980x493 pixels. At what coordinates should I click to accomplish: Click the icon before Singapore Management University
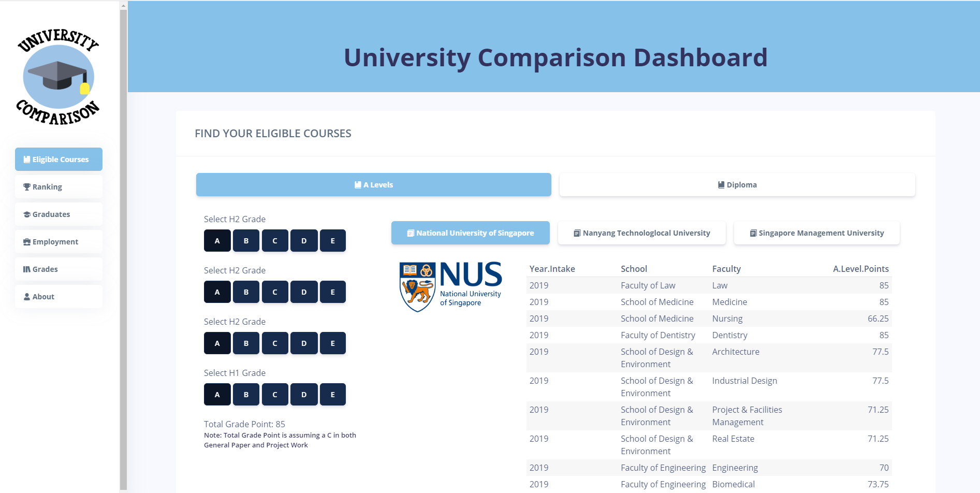753,233
